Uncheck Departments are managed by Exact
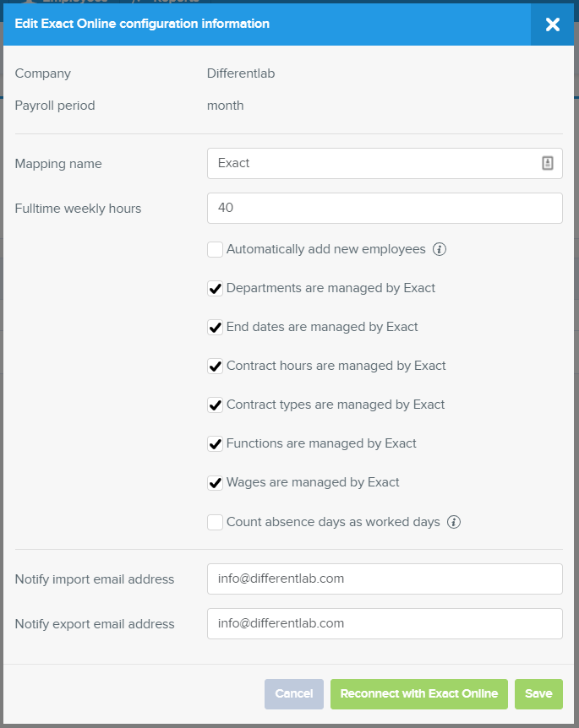This screenshot has width=579, height=728. point(215,288)
